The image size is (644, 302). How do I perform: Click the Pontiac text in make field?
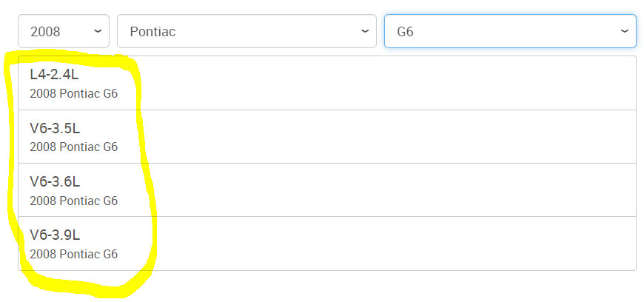point(152,32)
